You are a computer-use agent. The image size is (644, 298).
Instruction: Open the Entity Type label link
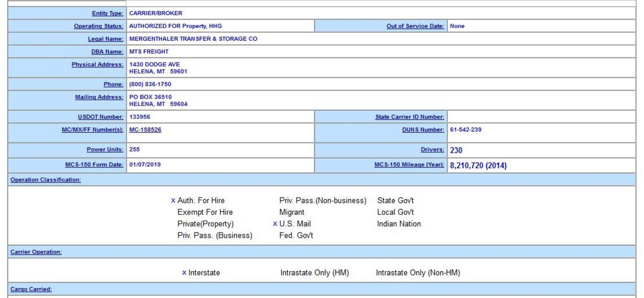pyautogui.click(x=107, y=13)
